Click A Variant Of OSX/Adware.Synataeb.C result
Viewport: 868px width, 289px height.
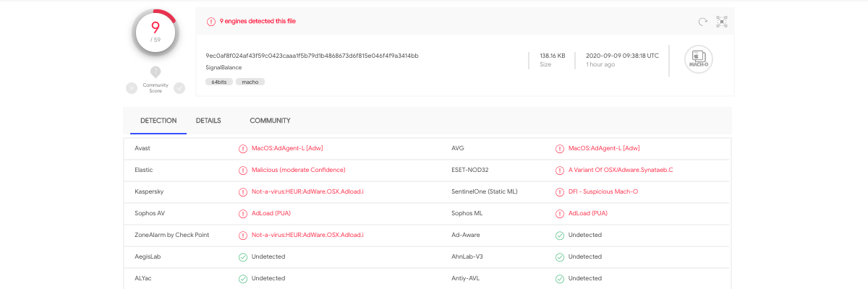621,170
